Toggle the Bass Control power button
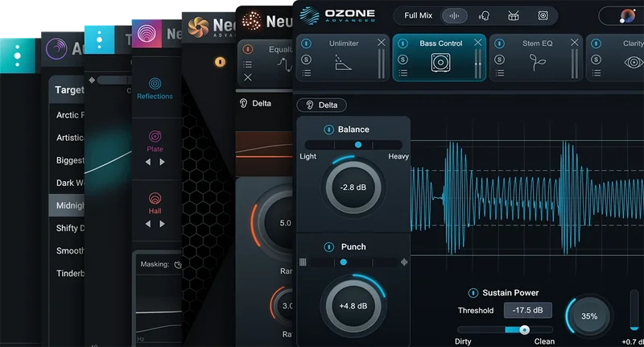 click(403, 43)
